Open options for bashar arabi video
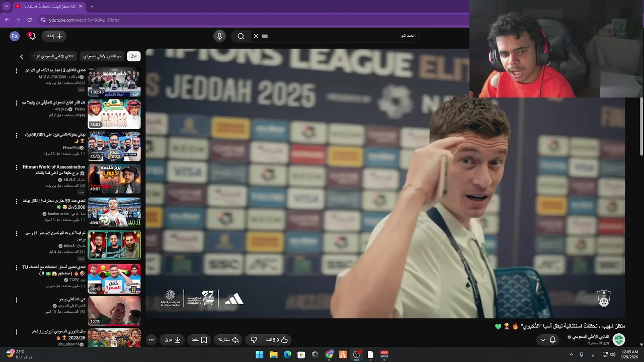The image size is (644, 362). pos(16,201)
